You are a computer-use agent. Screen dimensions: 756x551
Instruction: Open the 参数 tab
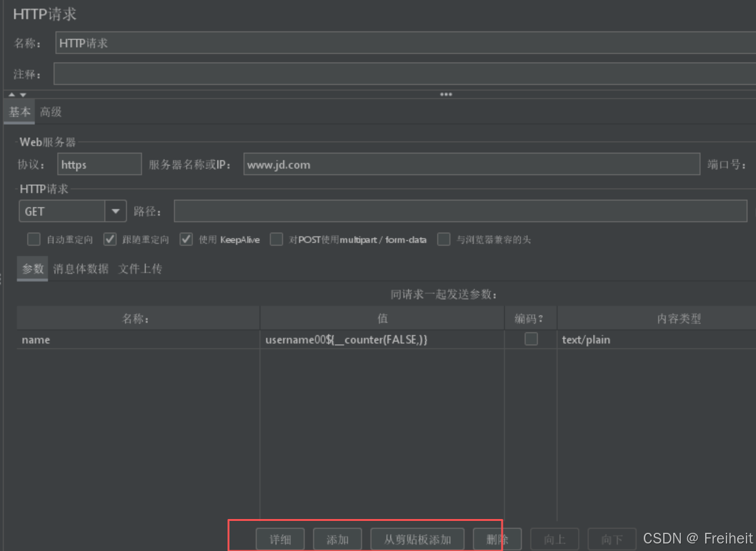coord(33,269)
